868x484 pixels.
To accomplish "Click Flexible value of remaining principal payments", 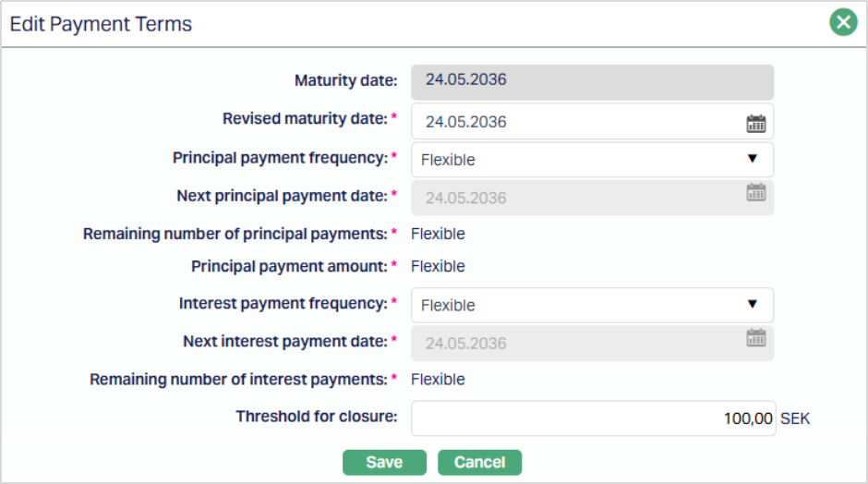I will pyautogui.click(x=438, y=234).
